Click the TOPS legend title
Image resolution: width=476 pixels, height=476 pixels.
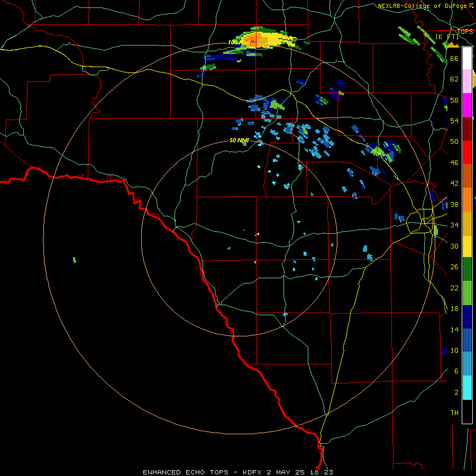[465, 31]
